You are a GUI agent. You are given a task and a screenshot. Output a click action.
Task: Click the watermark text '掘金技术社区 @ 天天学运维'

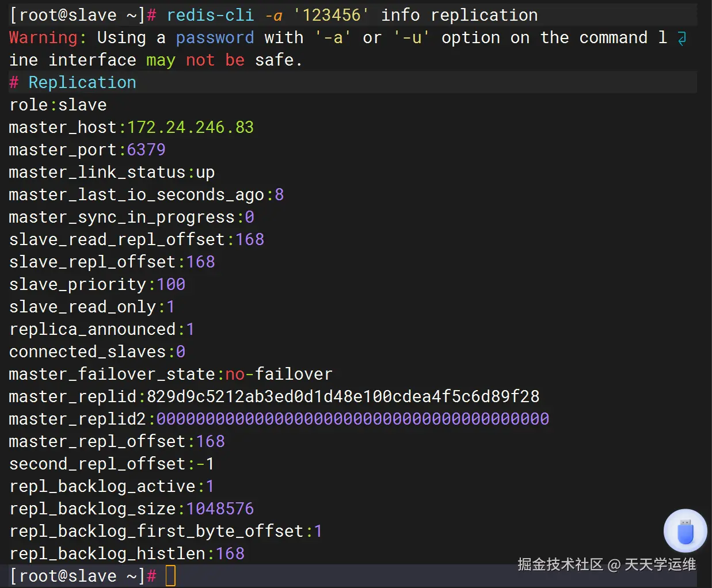[606, 564]
